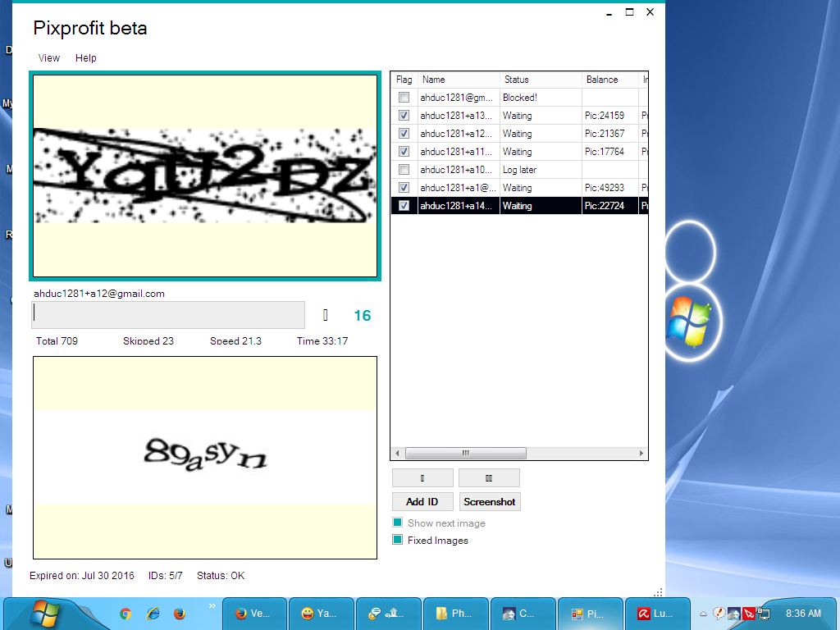Click the small icon button above Add ID
The height and width of the screenshot is (630, 840).
422,478
